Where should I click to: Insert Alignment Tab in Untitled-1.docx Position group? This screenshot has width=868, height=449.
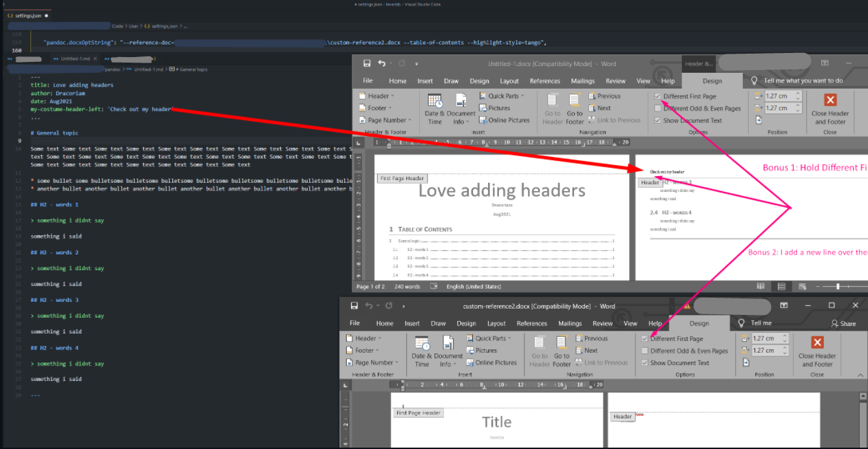click(759, 120)
